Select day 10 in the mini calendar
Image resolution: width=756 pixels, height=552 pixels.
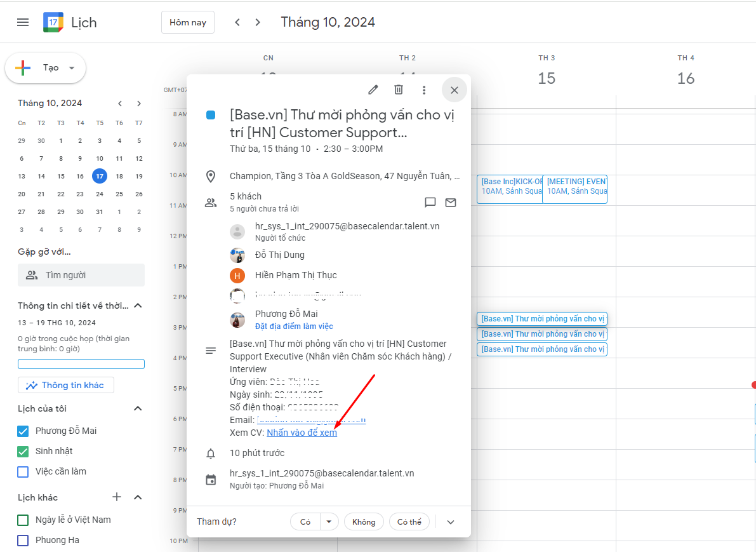tap(100, 158)
